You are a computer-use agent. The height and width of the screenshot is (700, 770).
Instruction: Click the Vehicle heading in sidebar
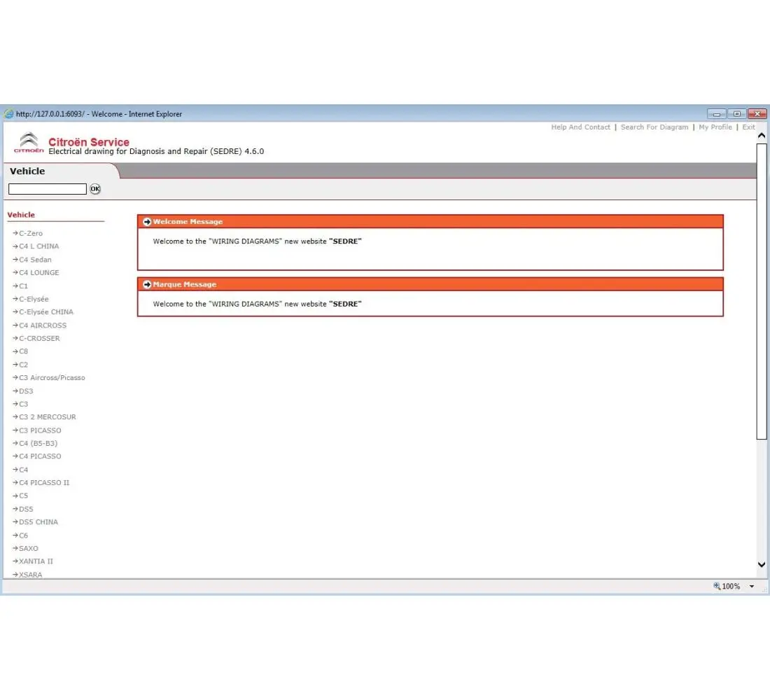point(21,215)
